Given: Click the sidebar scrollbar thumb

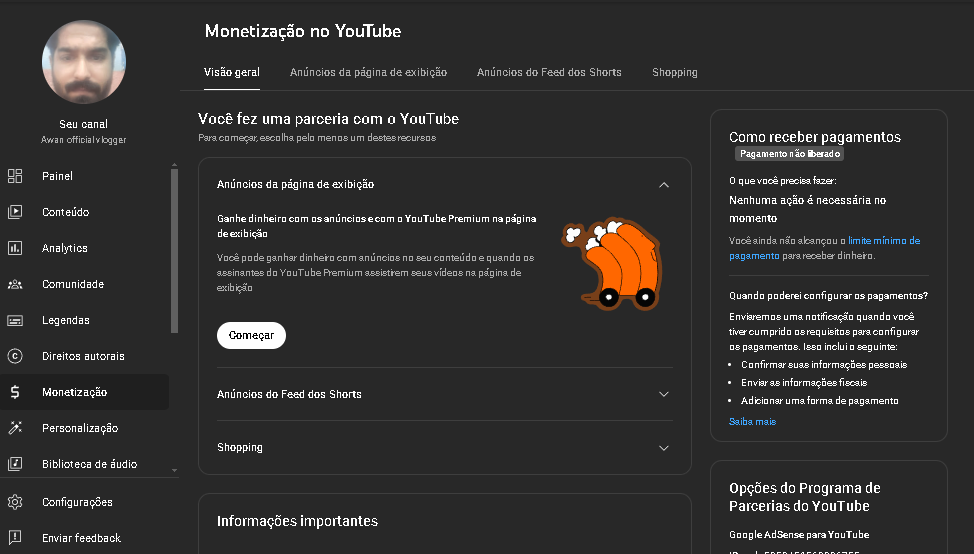Looking at the screenshot, I should 175,250.
